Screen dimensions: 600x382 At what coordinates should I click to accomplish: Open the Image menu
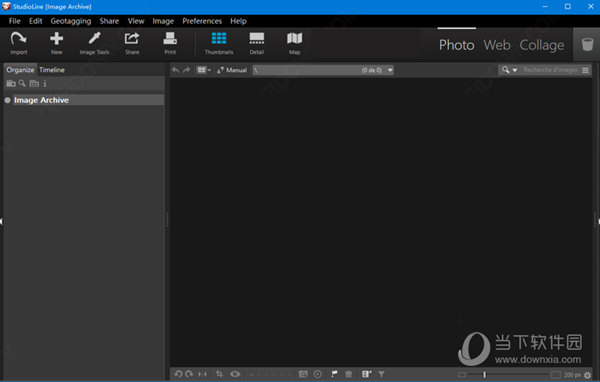(x=163, y=21)
